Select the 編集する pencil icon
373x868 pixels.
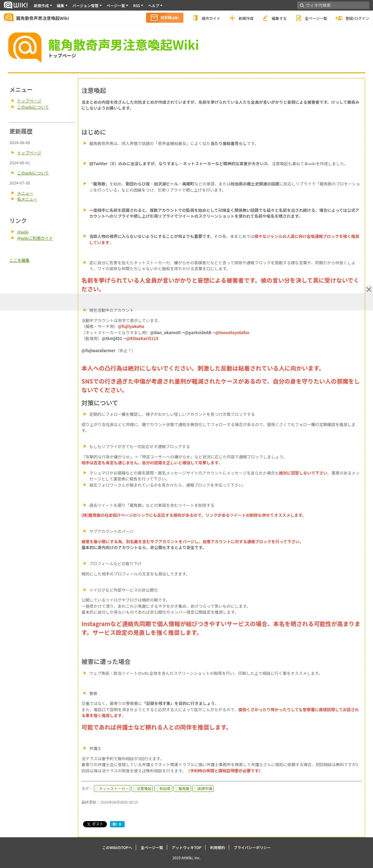click(265, 18)
